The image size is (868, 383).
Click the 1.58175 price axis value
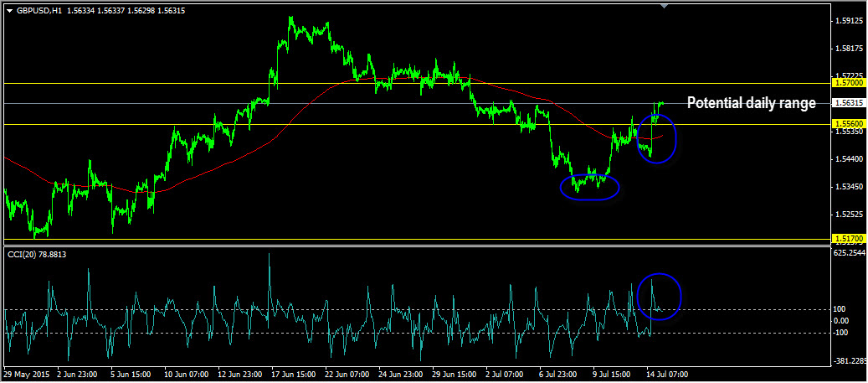click(x=850, y=49)
